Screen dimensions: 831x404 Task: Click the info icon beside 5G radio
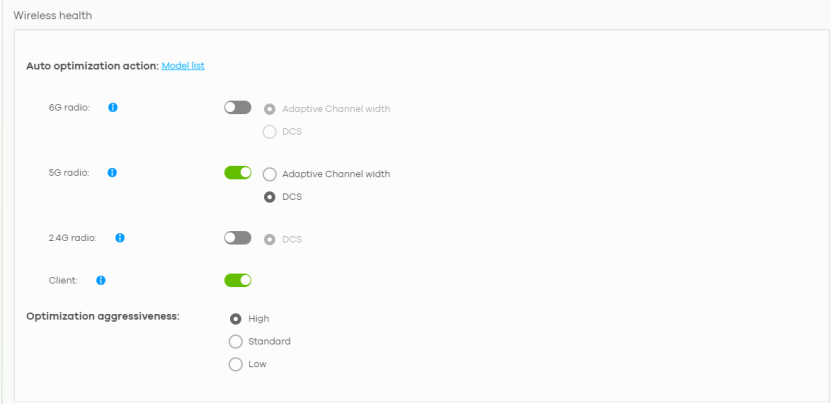pyautogui.click(x=112, y=173)
